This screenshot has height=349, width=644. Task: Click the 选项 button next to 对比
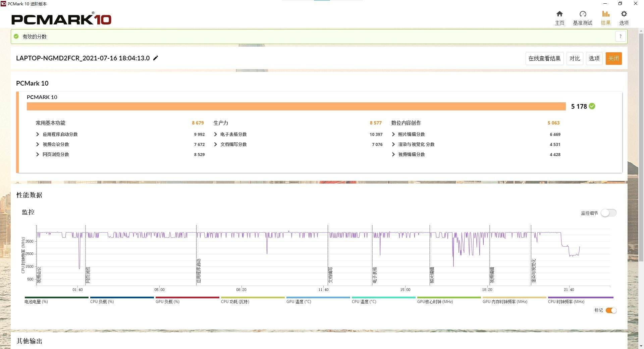594,58
